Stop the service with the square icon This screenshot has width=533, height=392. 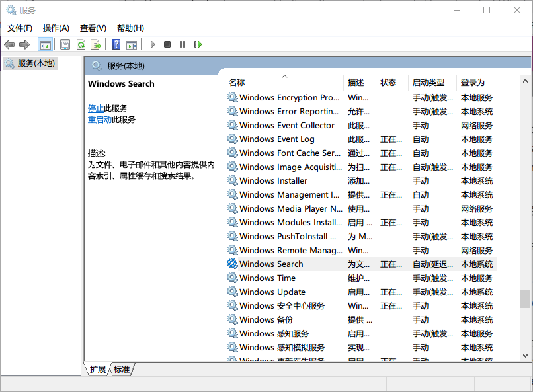[167, 44]
